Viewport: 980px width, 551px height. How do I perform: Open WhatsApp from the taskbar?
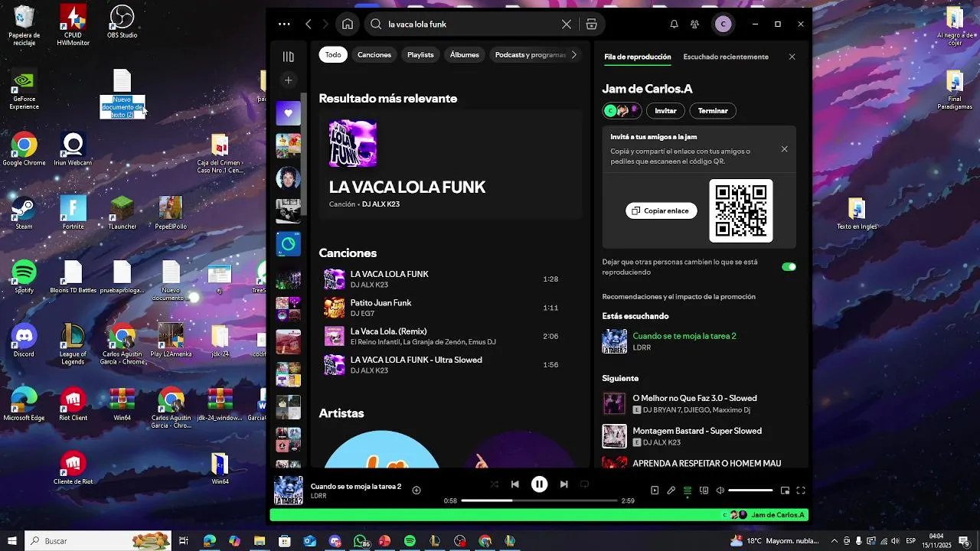pyautogui.click(x=360, y=541)
